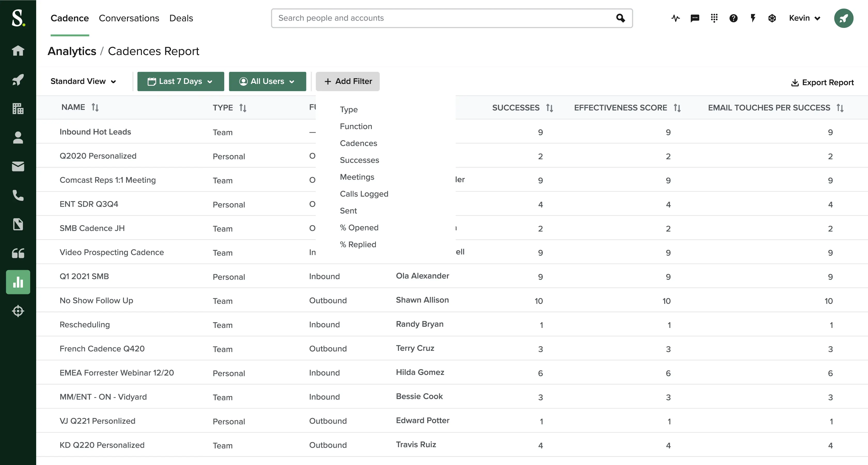Open the People sidebar icon

pyautogui.click(x=18, y=138)
